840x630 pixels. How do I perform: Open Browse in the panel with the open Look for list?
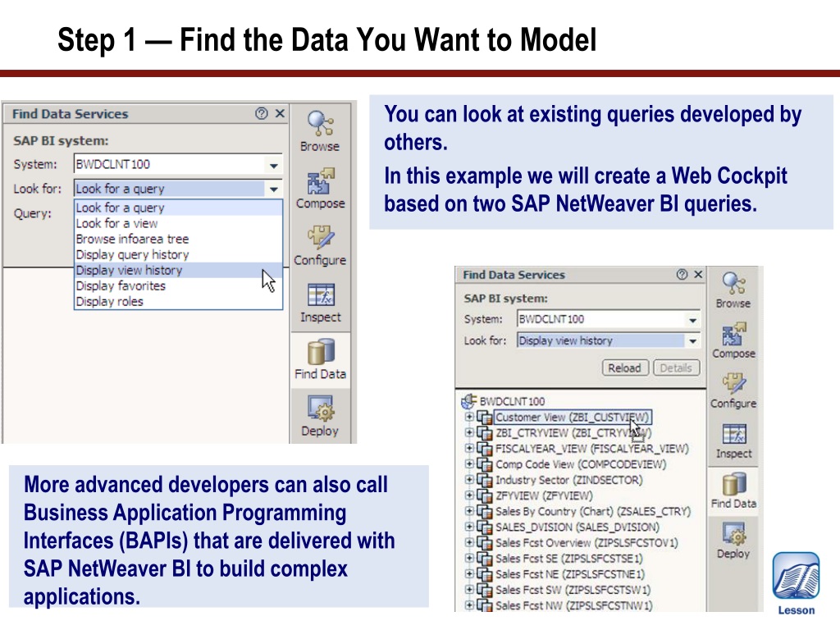pyautogui.click(x=320, y=131)
